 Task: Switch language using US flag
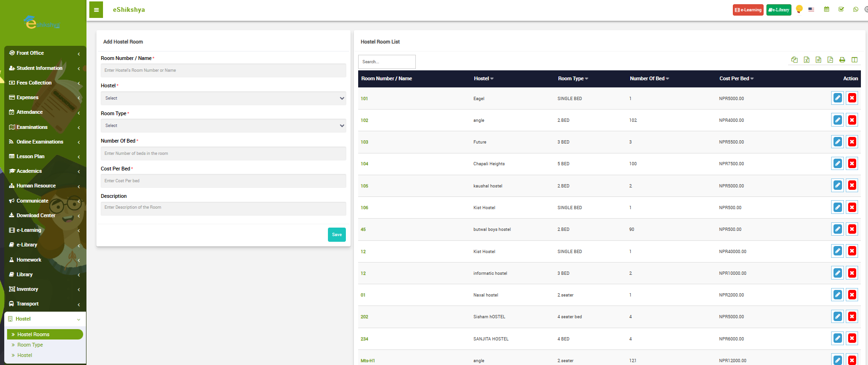(811, 9)
